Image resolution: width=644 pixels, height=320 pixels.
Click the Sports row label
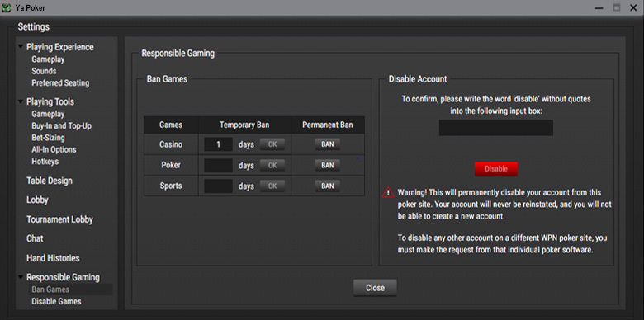(171, 186)
